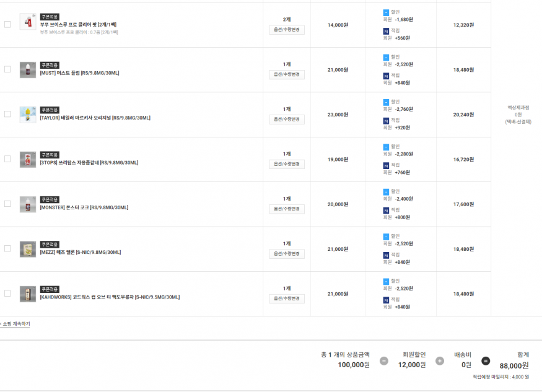Open 옵션/수량변경 for the MEZZ 메즈 멜론 item
The height and width of the screenshot is (392, 542).
click(x=287, y=254)
